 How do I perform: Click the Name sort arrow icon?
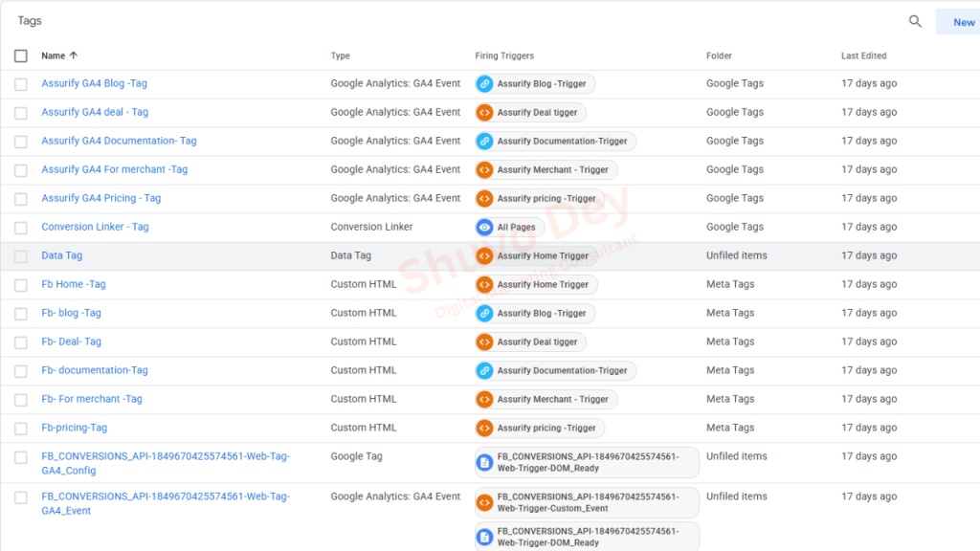[74, 55]
